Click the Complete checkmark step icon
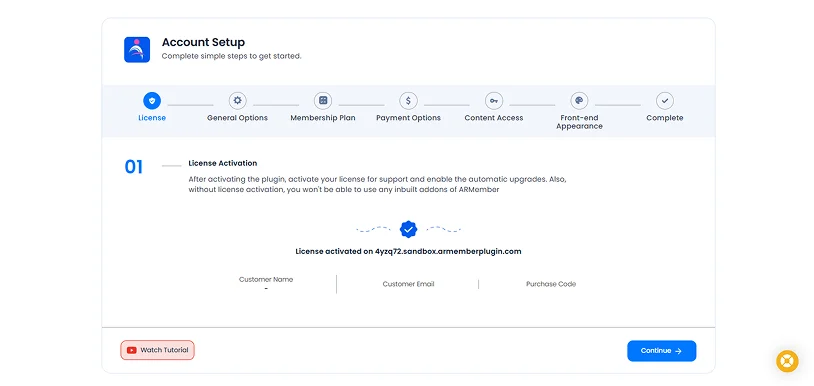This screenshot has height=386, width=814. pos(665,101)
